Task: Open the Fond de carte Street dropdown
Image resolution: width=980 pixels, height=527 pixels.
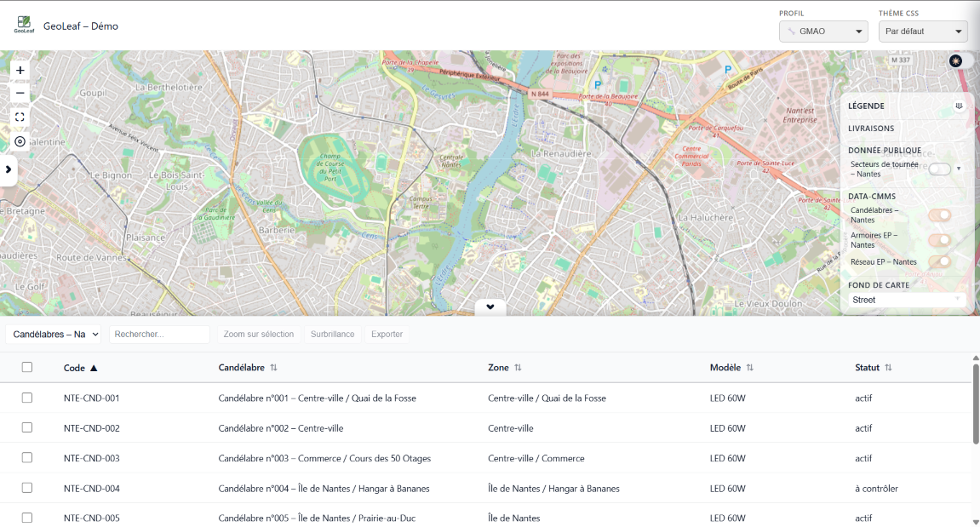Action: coord(908,300)
